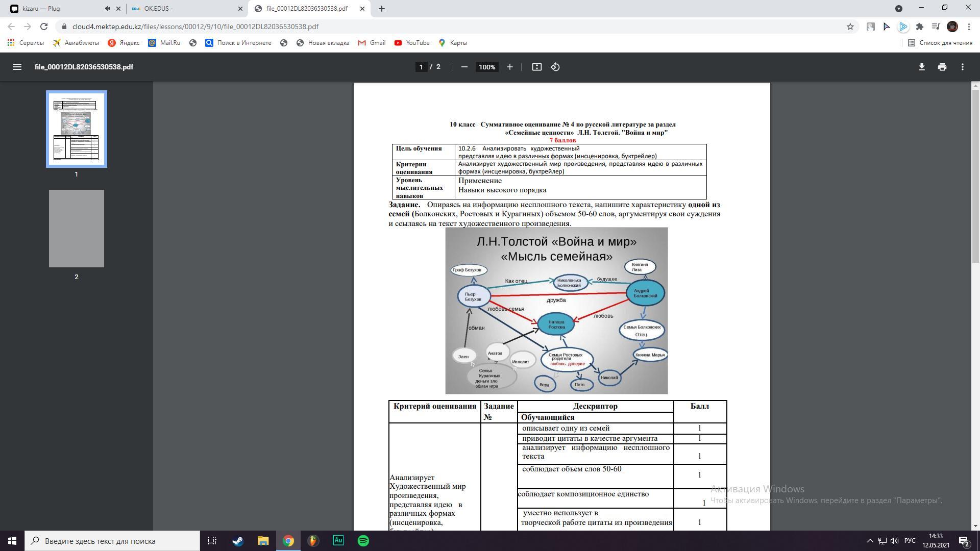Expand the tab search dropdown arrow
980x551 pixels.
point(898,9)
